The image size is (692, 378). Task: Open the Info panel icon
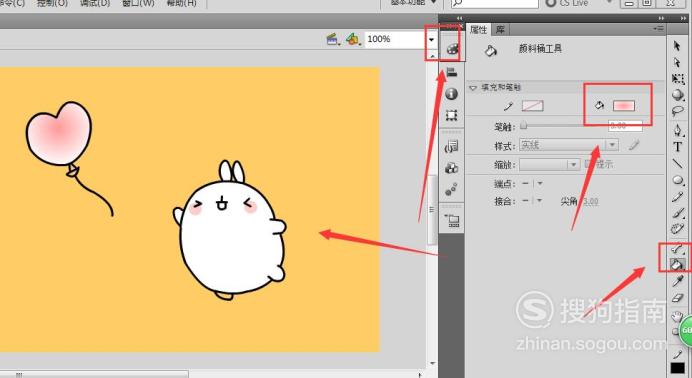(451, 94)
